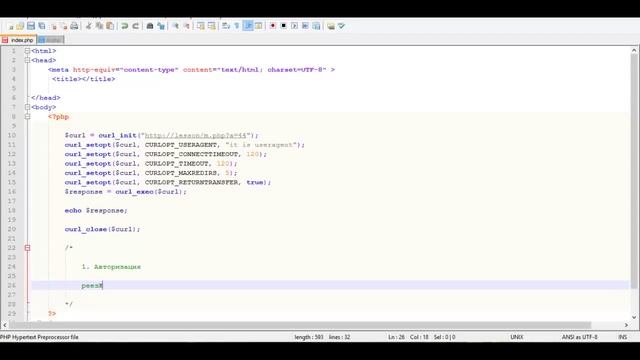Disable the highlighted indent guide button
640x360 pixels.
pos(248,26)
